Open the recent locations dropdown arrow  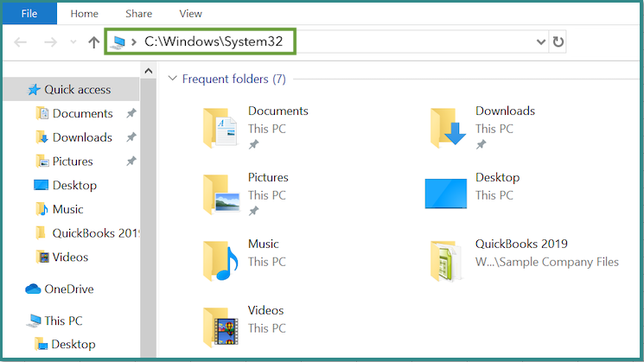point(73,41)
